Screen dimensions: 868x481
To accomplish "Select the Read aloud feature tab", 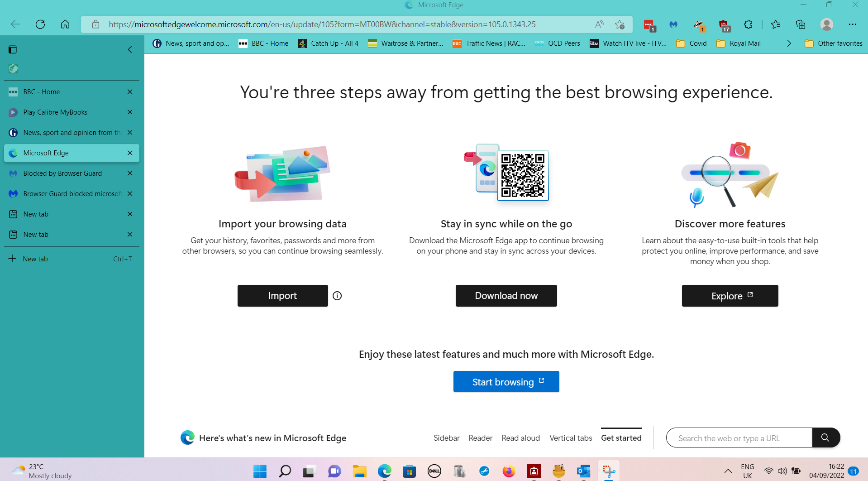I will [521, 438].
